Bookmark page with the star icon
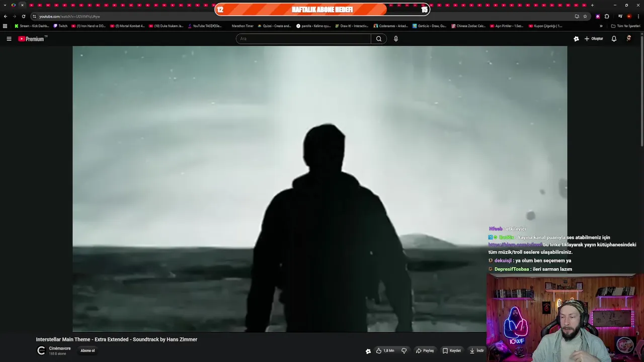Screen dimensions: 644x362 point(585,16)
